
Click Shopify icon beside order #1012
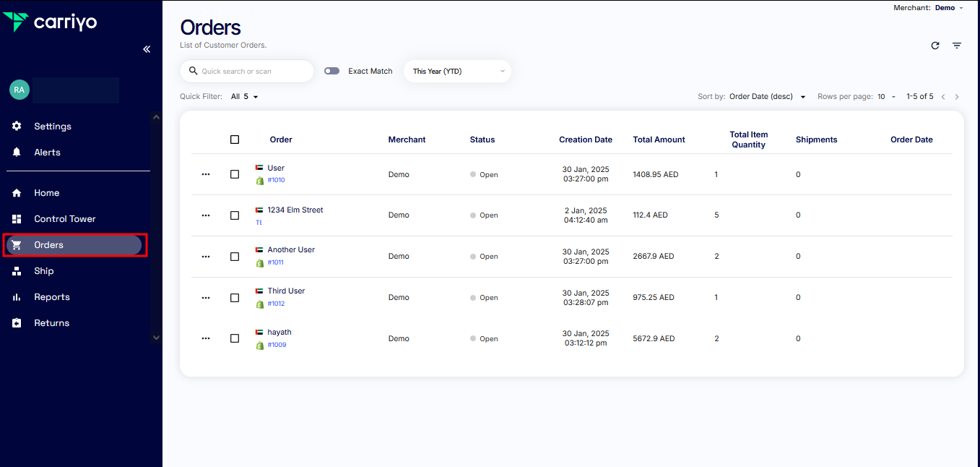tap(260, 304)
